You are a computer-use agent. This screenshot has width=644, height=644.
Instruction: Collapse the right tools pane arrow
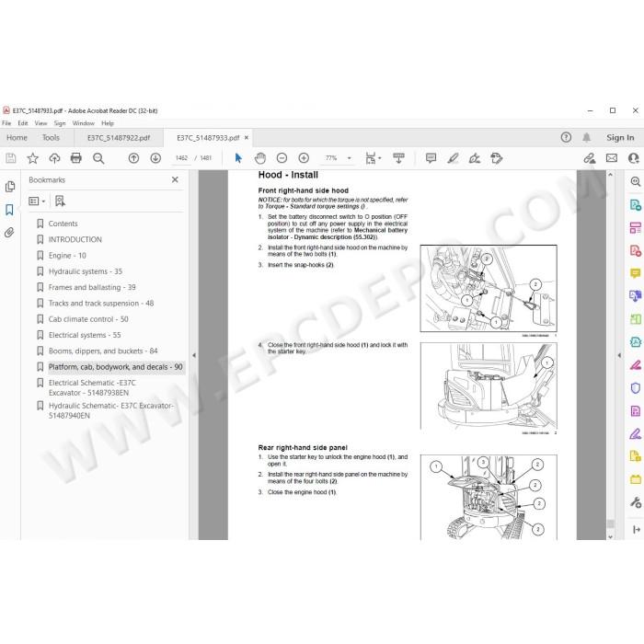pyautogui.click(x=619, y=355)
